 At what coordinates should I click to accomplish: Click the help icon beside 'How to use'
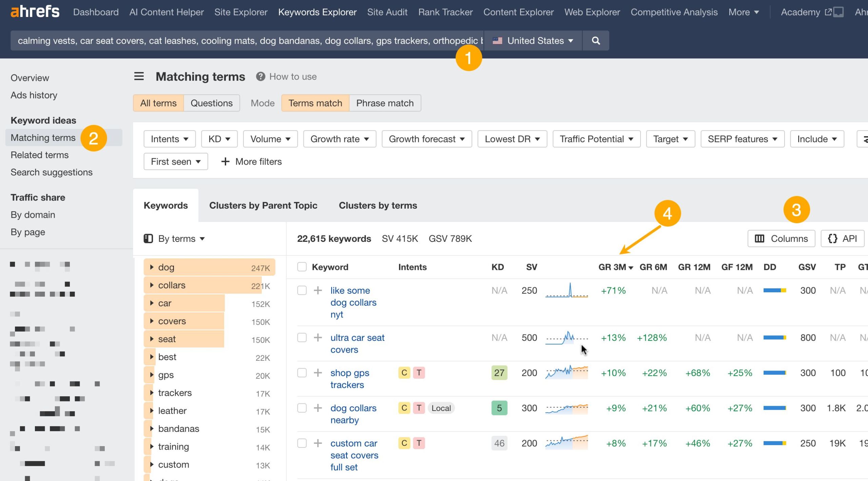pyautogui.click(x=260, y=76)
